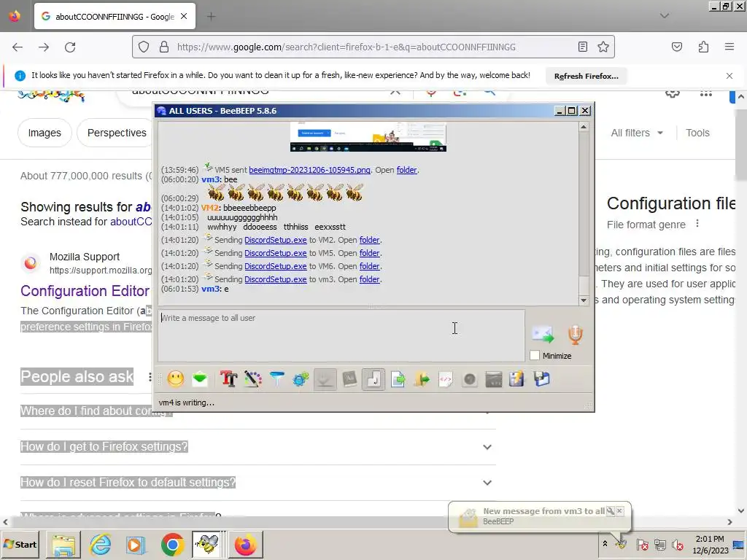Viewport: 747px width, 560px height.
Task: Open Firefox application hamburger menu
Action: (x=729, y=47)
